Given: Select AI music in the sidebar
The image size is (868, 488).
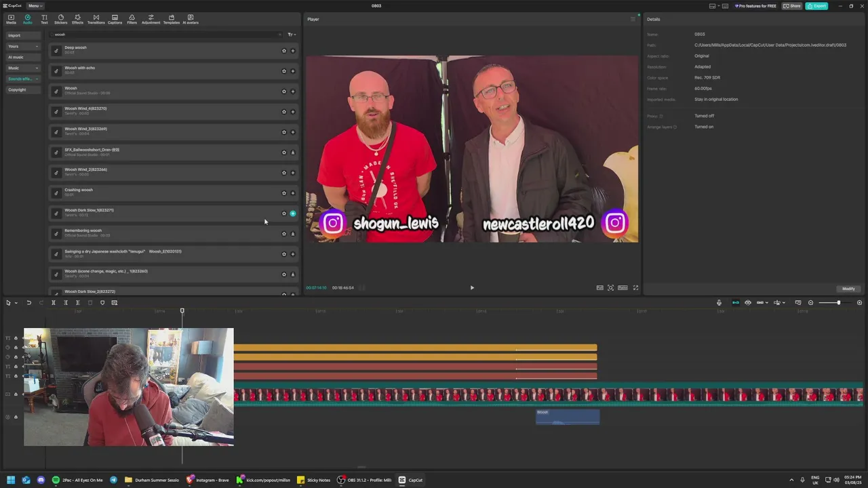Looking at the screenshot, I should 23,57.
